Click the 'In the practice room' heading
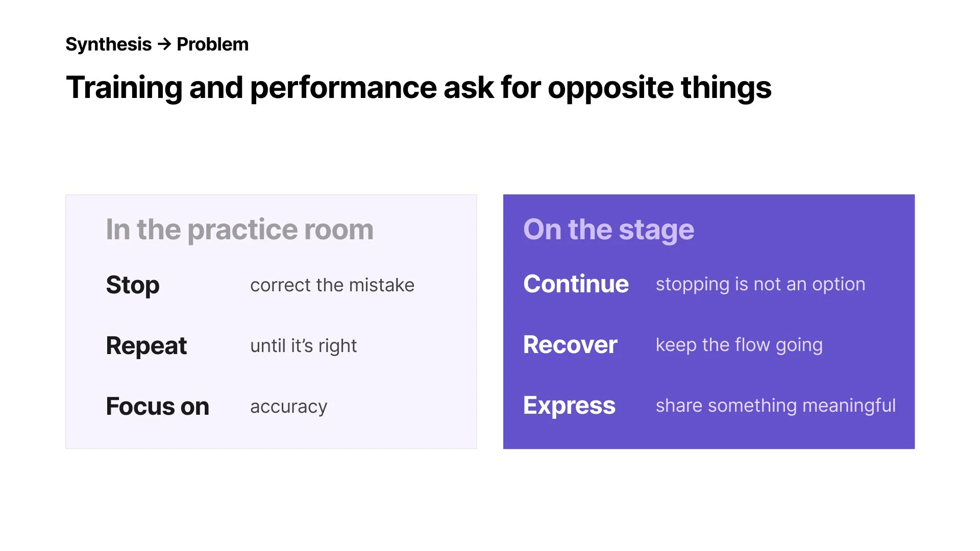Screen dimensions: 980x551 (240, 230)
